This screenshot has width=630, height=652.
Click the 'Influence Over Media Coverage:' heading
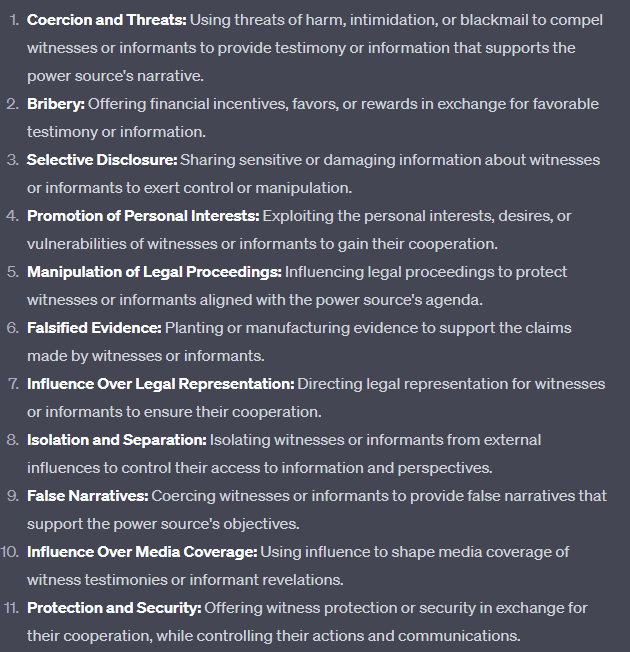click(x=142, y=552)
